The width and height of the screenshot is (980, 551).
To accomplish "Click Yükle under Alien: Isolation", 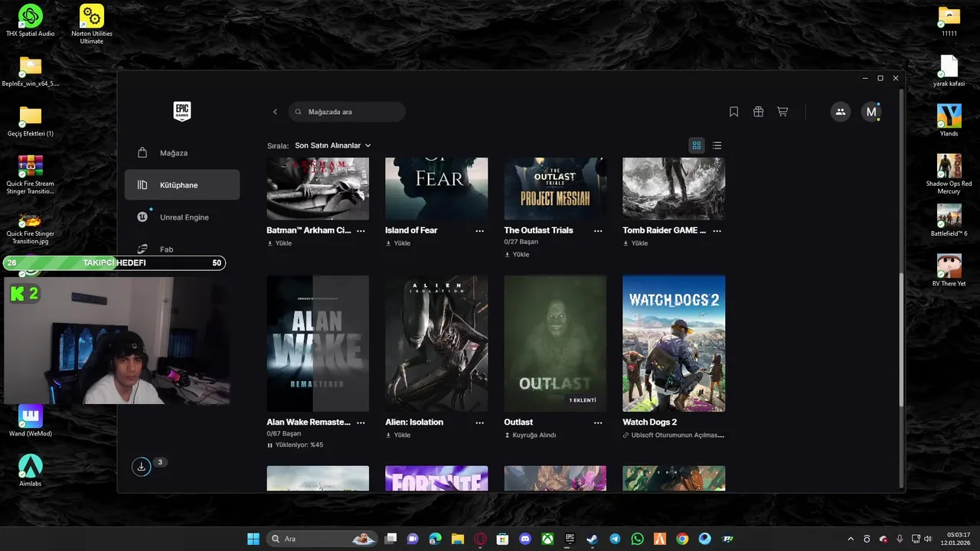I will coord(397,435).
